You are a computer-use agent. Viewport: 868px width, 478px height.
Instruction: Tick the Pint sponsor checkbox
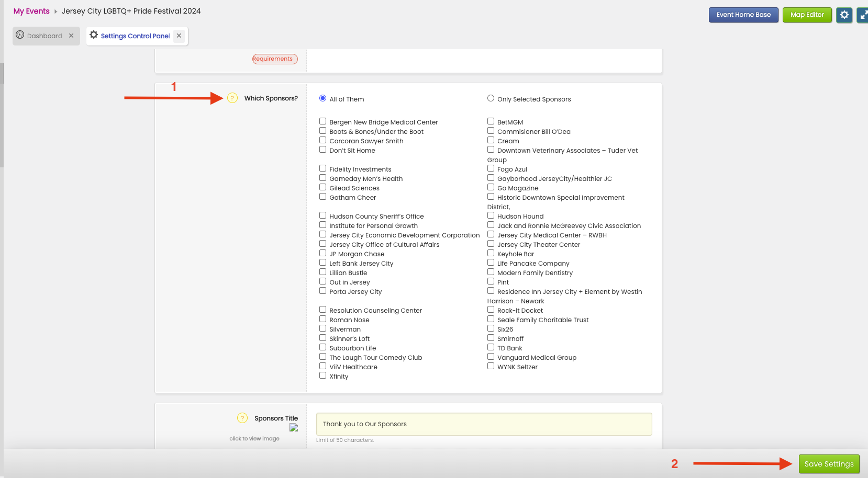(491, 281)
